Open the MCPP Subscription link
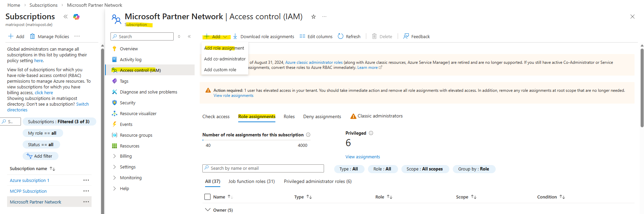 (x=28, y=191)
